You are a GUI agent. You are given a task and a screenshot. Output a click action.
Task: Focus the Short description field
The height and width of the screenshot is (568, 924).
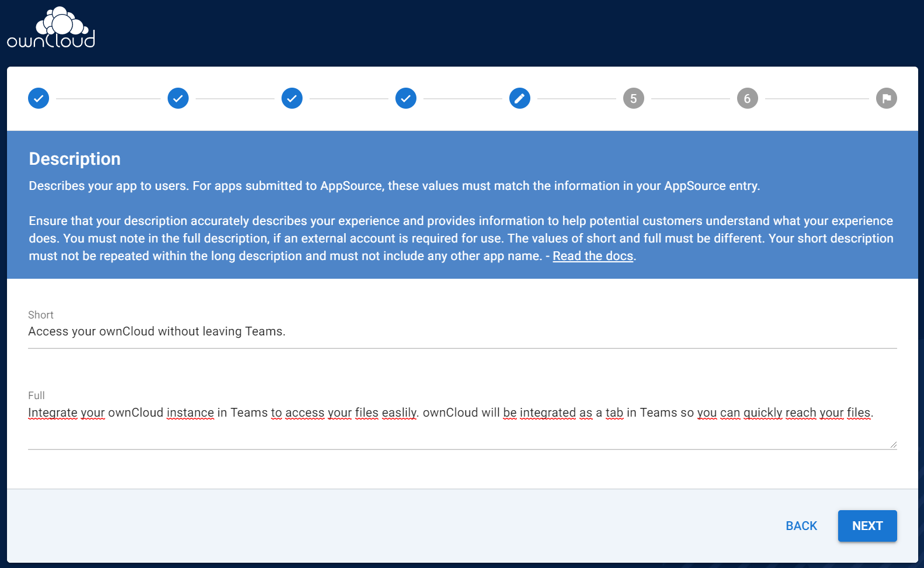(463, 332)
